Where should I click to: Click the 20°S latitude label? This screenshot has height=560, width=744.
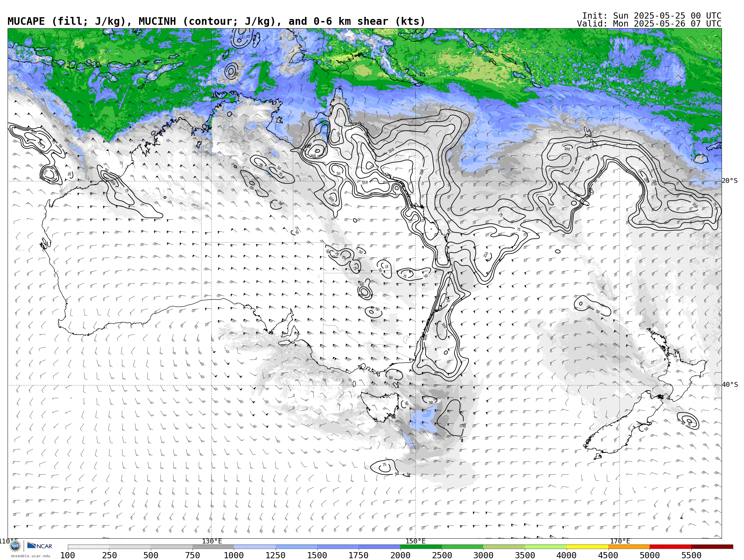tap(730, 181)
